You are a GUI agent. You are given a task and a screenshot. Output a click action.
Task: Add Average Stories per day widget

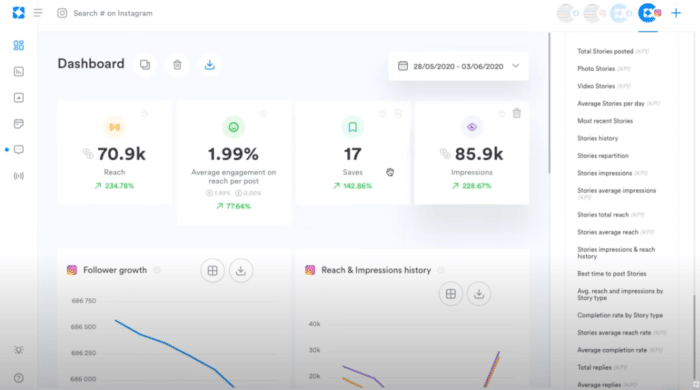[x=618, y=104]
